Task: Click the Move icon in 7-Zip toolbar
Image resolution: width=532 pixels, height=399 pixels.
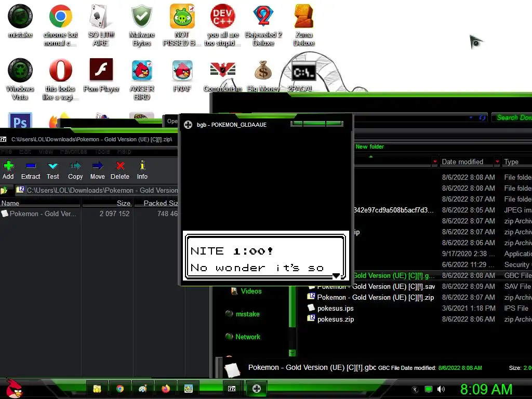Action: click(x=97, y=170)
